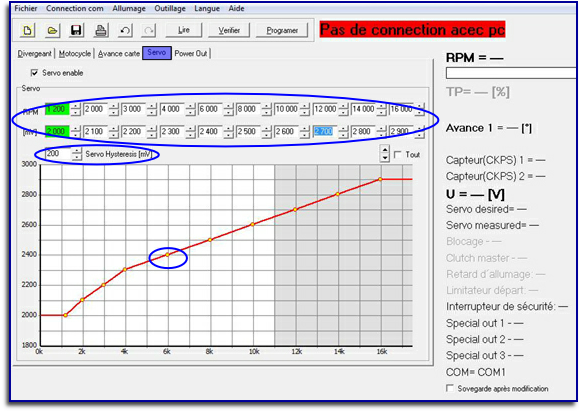579x411 pixels.
Task: Click the mV field showing 2 100
Action: pyautogui.click(x=95, y=131)
